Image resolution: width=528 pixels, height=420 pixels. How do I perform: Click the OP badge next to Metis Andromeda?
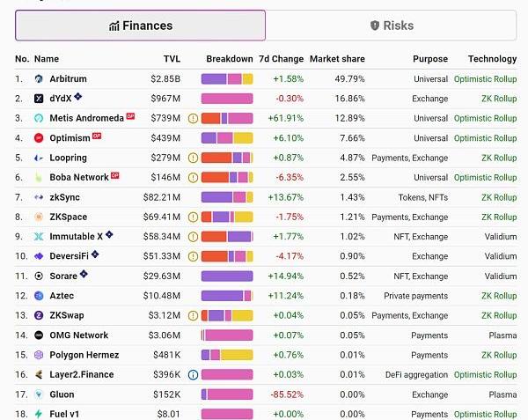pyautogui.click(x=130, y=116)
